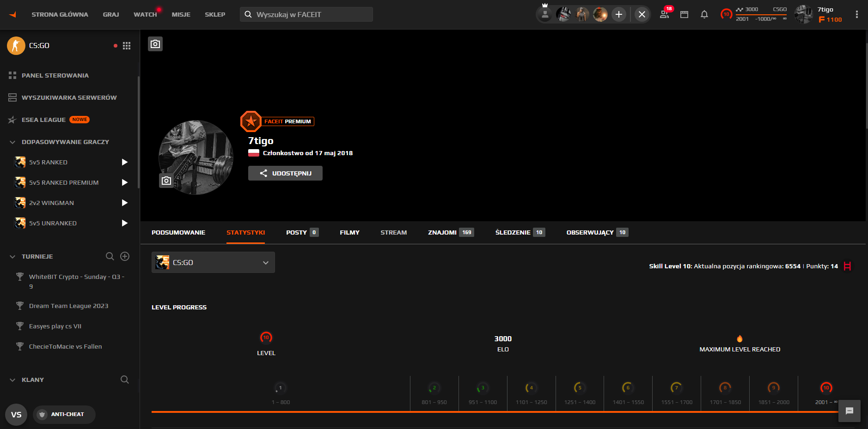This screenshot has width=868, height=429.
Task: Click the FACEIT Premium badge
Action: coord(277,121)
